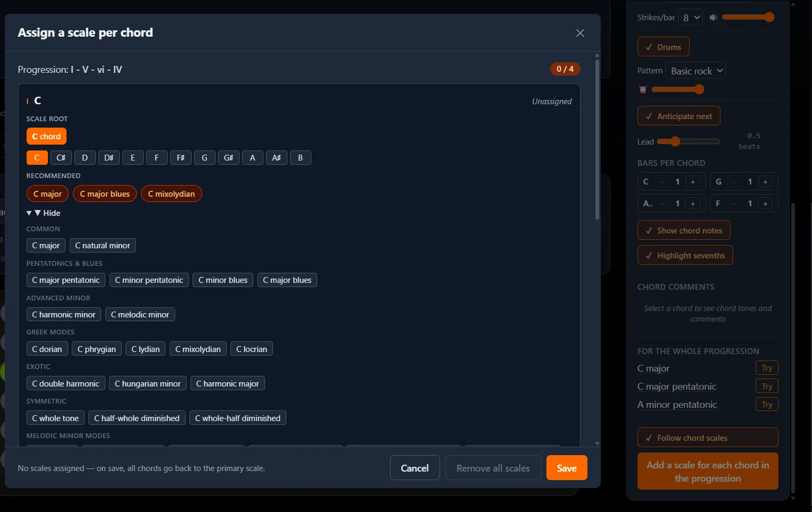Click the 0 / 4 progress badge
Viewport: 812px width, 512px height.
pos(565,69)
